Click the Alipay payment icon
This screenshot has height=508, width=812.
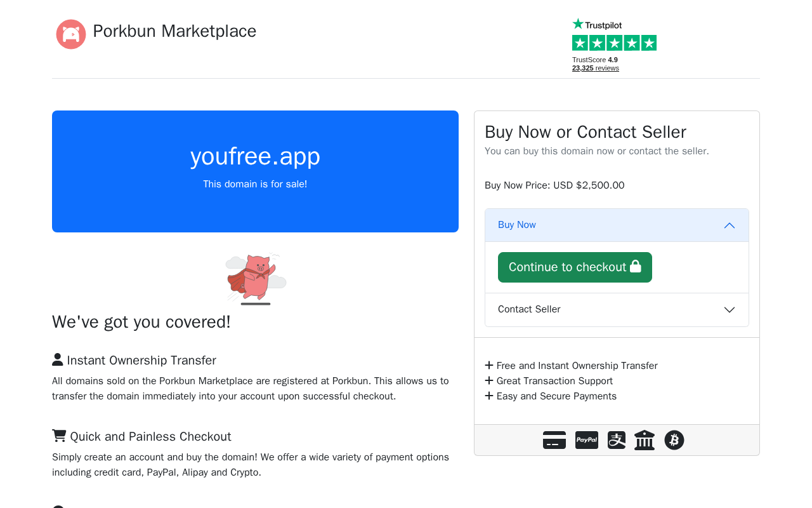point(617,440)
